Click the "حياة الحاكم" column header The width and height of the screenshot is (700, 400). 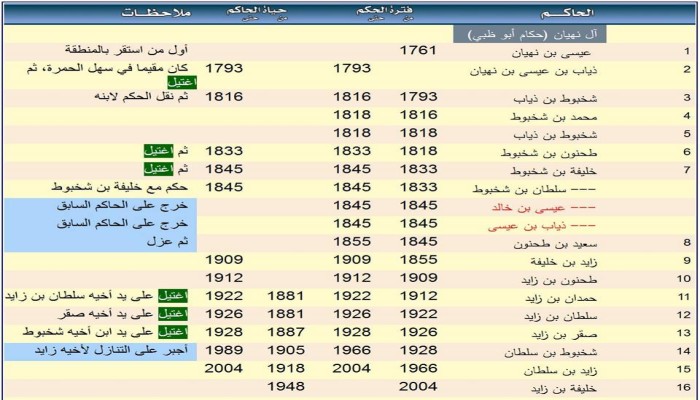tap(256, 11)
